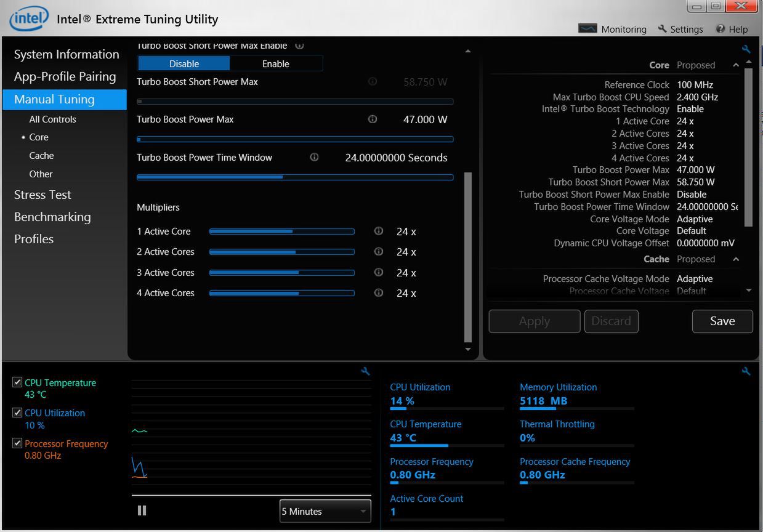
Task: Select Manual Tuning in sidebar
Action: (65, 99)
